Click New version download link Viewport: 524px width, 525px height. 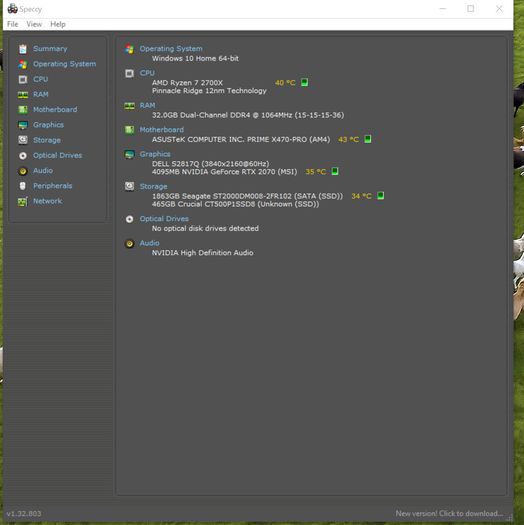pos(449,513)
